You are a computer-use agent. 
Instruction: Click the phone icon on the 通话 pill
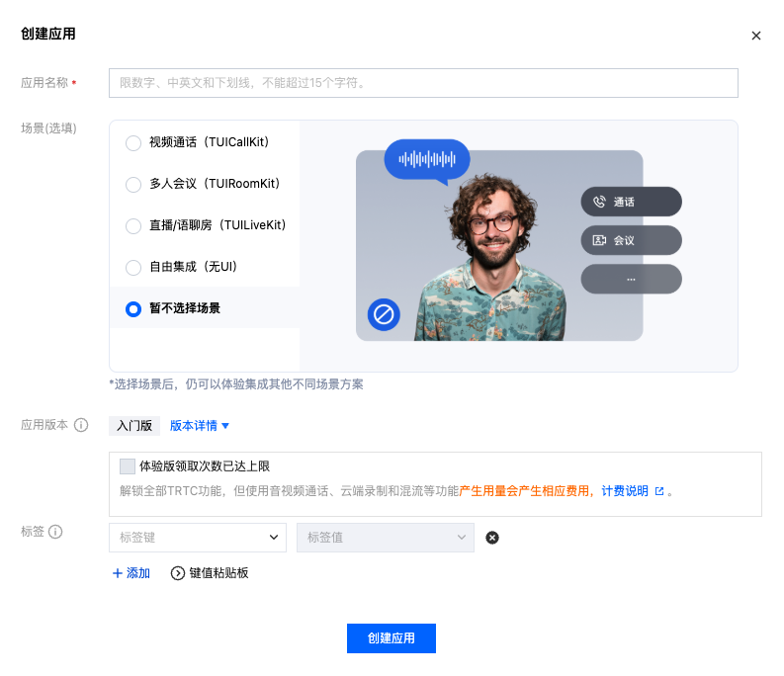pyautogui.click(x=599, y=202)
